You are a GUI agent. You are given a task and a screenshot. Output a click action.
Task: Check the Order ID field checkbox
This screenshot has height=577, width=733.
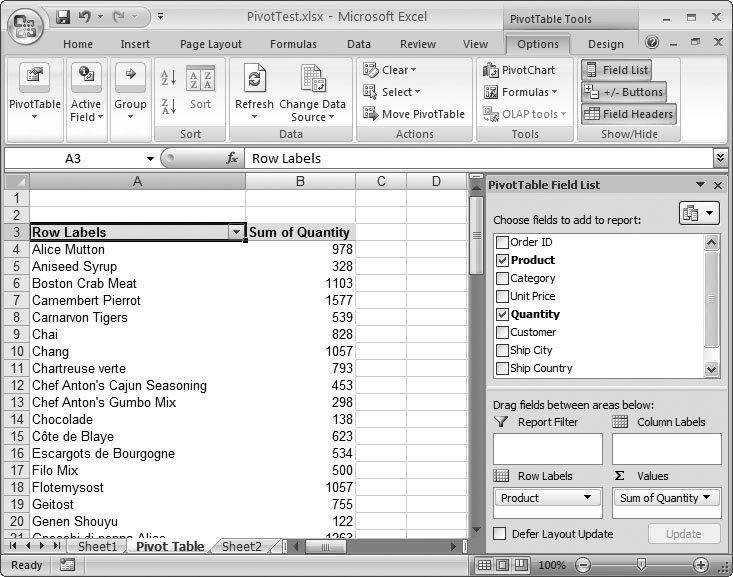[x=503, y=242]
